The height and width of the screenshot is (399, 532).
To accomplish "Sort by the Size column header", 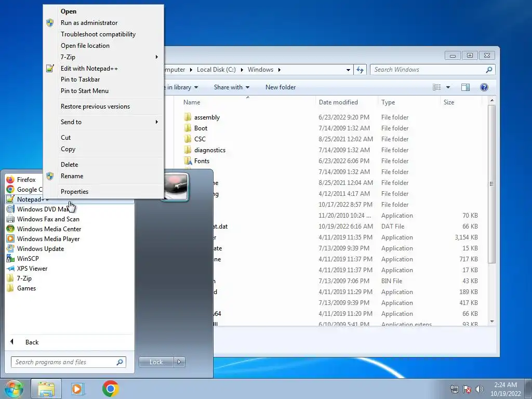I will pos(461,102).
